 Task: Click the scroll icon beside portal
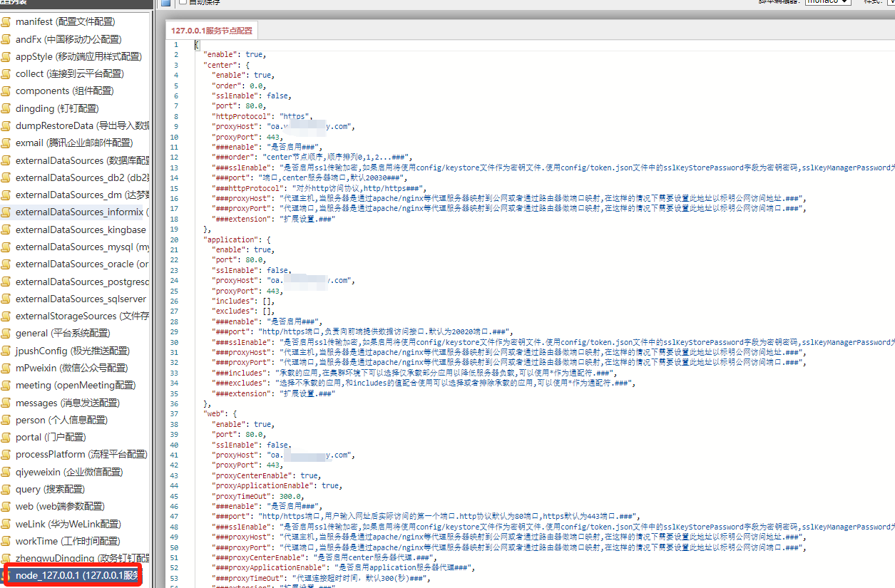coord(6,438)
